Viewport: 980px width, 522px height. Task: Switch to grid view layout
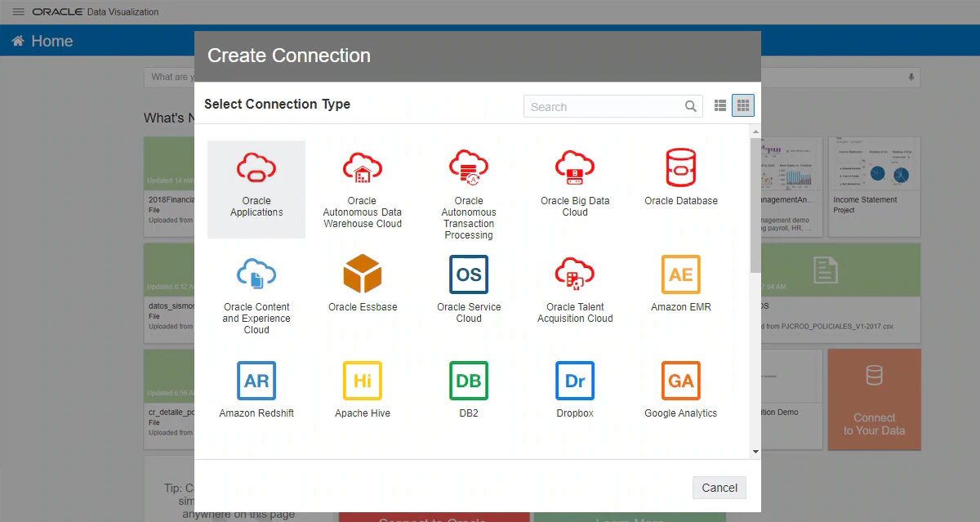tap(743, 106)
